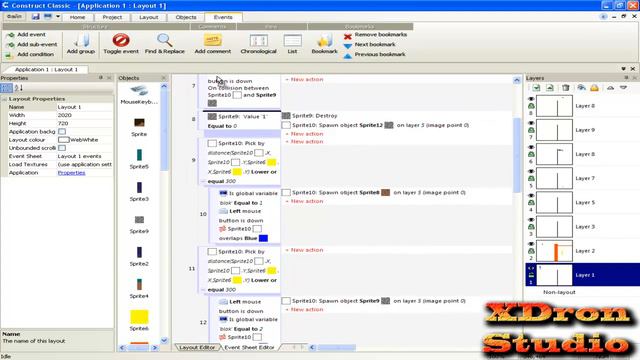640x360 pixels.
Task: Click move layer up icon
Action: (x=610, y=88)
